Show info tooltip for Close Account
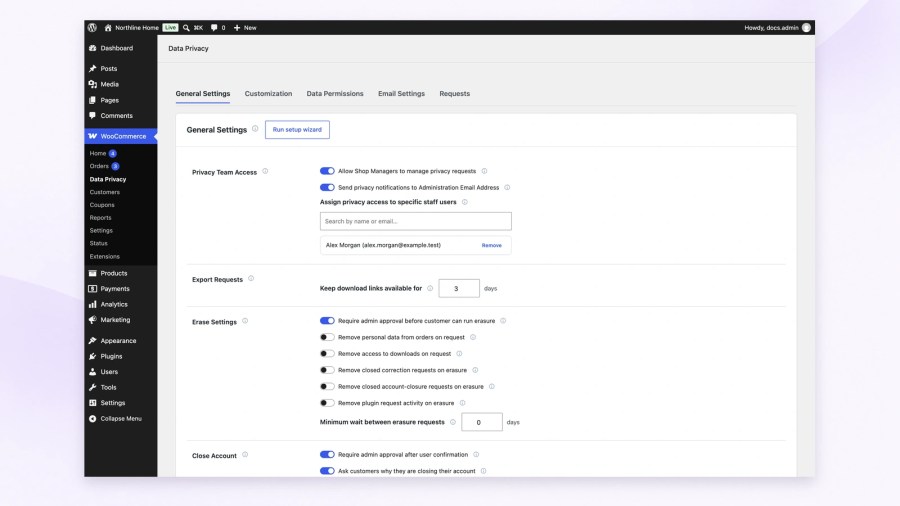Screen dimensions: 900x506 point(245,455)
